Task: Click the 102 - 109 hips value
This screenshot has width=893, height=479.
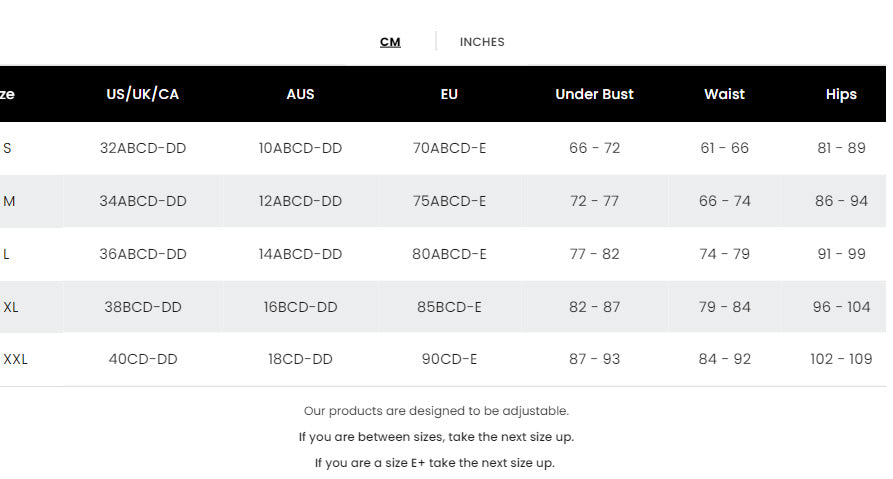Action: point(841,359)
